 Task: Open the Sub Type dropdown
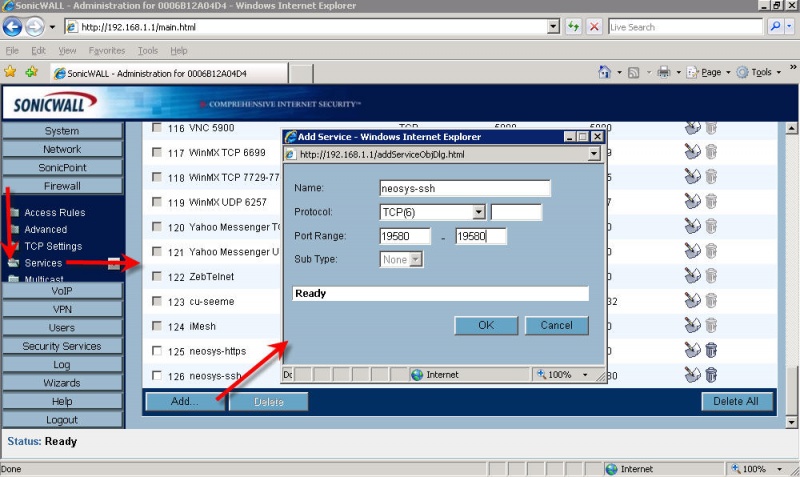[x=416, y=260]
